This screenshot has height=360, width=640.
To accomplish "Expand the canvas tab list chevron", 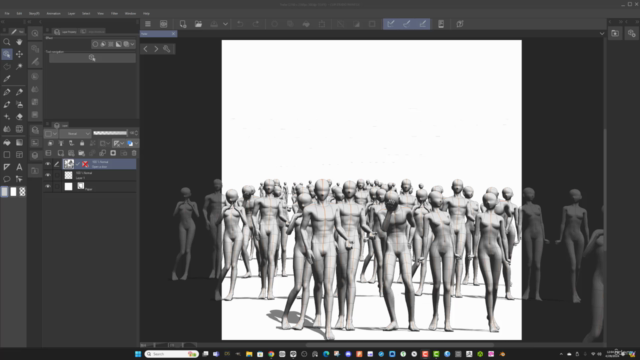I will 602,33.
